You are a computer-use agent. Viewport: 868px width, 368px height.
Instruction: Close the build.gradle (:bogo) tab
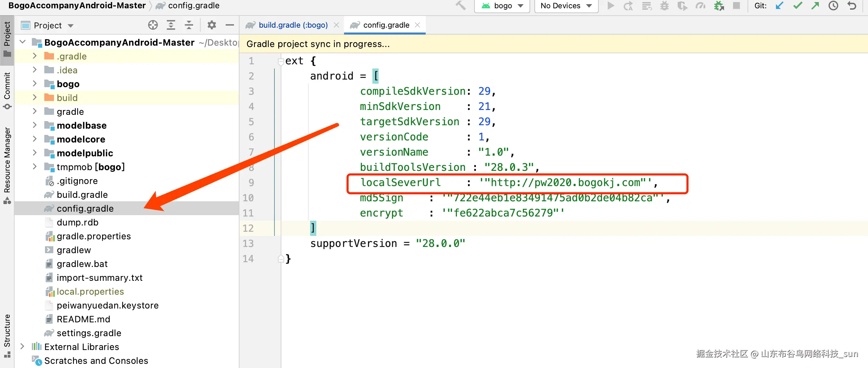click(x=336, y=25)
